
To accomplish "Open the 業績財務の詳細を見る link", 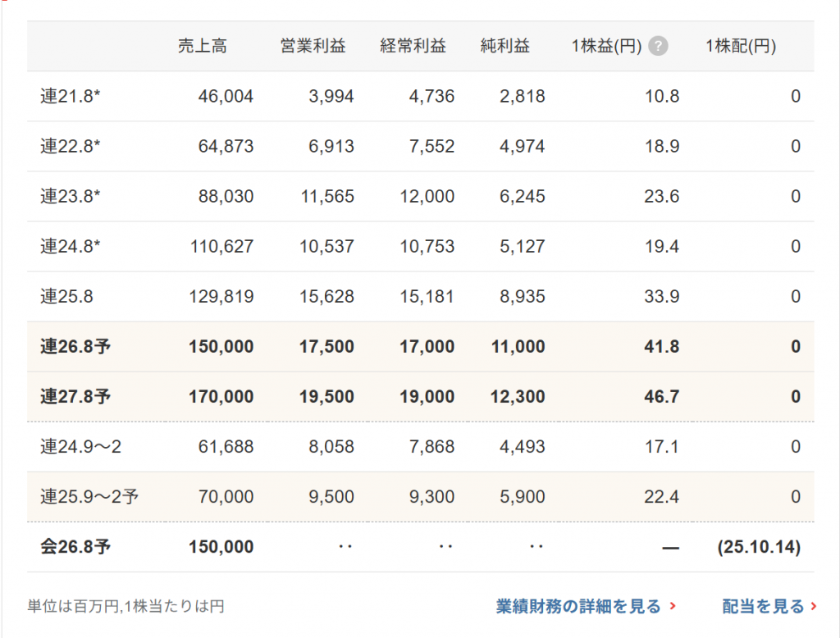I will (585, 607).
